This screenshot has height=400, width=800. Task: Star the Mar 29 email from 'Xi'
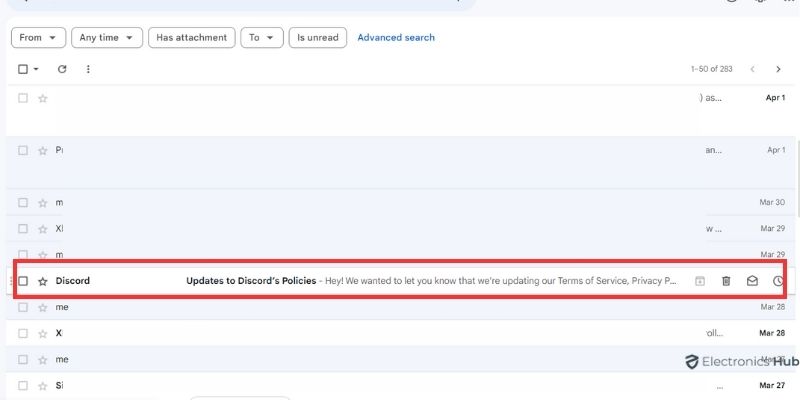pyautogui.click(x=43, y=229)
